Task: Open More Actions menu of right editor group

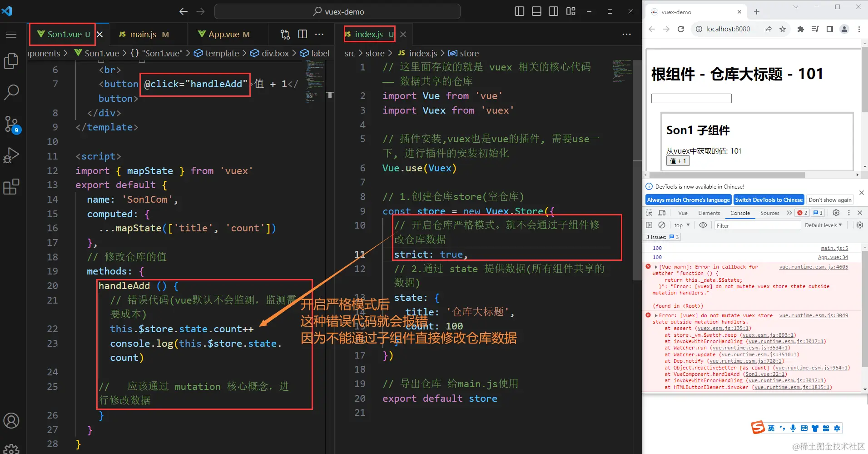Action: point(626,34)
